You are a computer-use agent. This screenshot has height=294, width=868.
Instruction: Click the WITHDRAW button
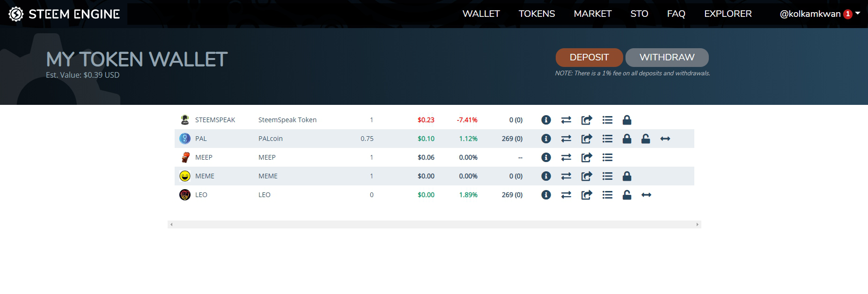[x=667, y=58]
